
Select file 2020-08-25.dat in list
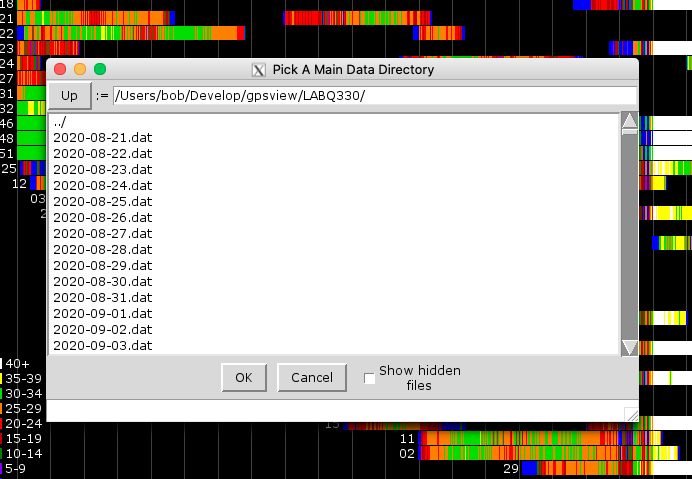point(102,201)
